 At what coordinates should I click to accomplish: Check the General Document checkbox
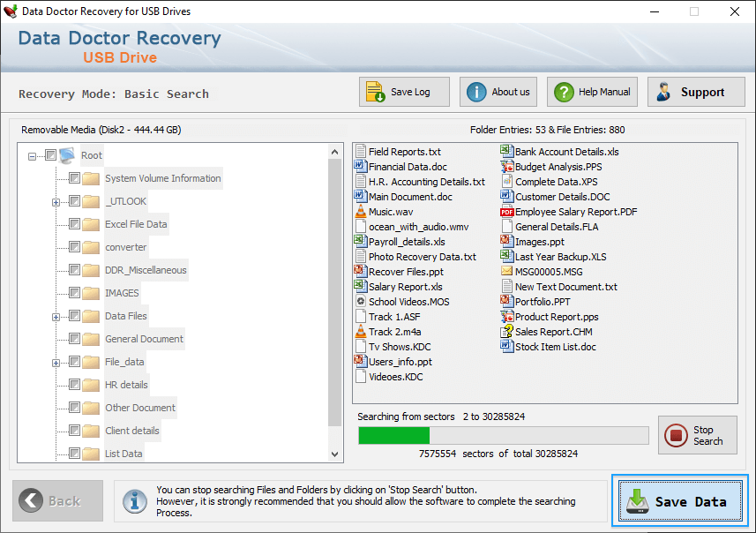[x=74, y=339]
